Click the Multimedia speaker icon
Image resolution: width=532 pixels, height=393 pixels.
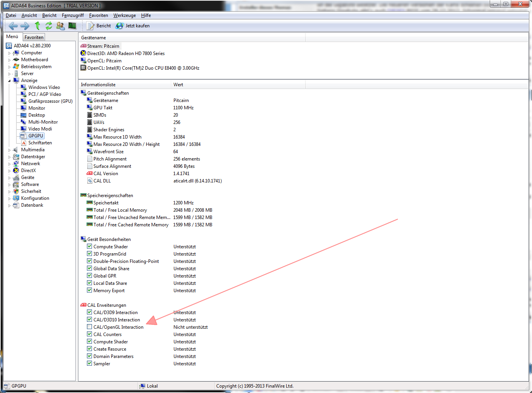coord(16,150)
